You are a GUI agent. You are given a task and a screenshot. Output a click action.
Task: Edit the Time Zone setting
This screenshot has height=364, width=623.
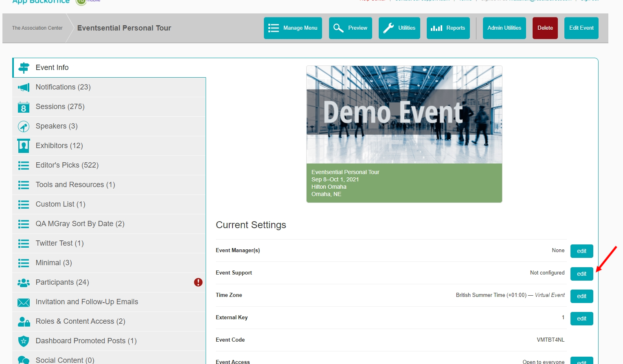coord(582,296)
